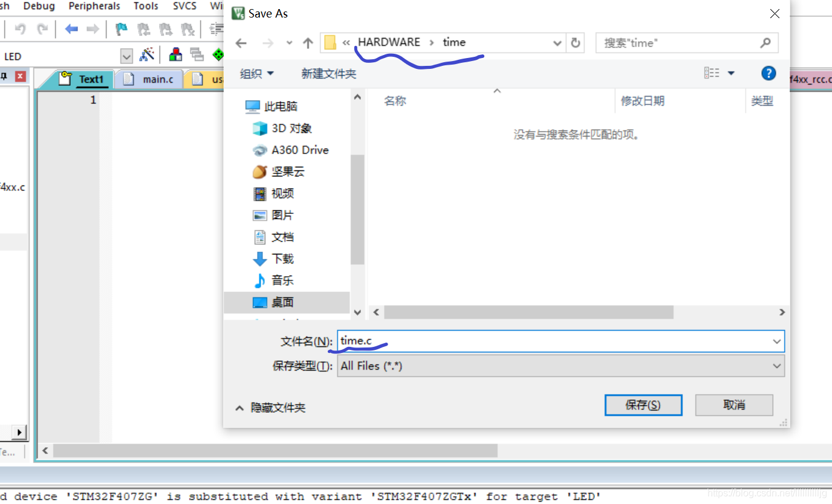The image size is (832, 504).
Task: Open the Debug menu
Action: (39, 6)
